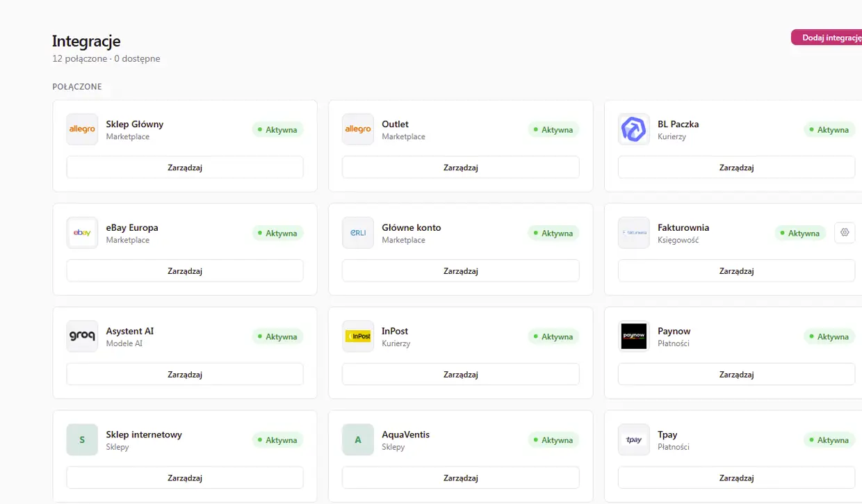This screenshot has width=862, height=504.
Task: Click the eBay logo on eBay Europa card
Action: click(82, 233)
